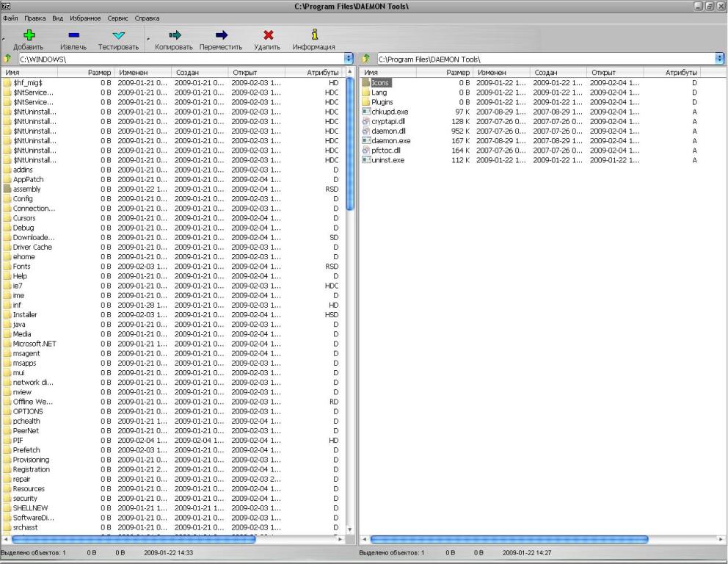Screen dimensions: 728x564
Task: Click the green plus Добавить icon
Action: (x=29, y=35)
